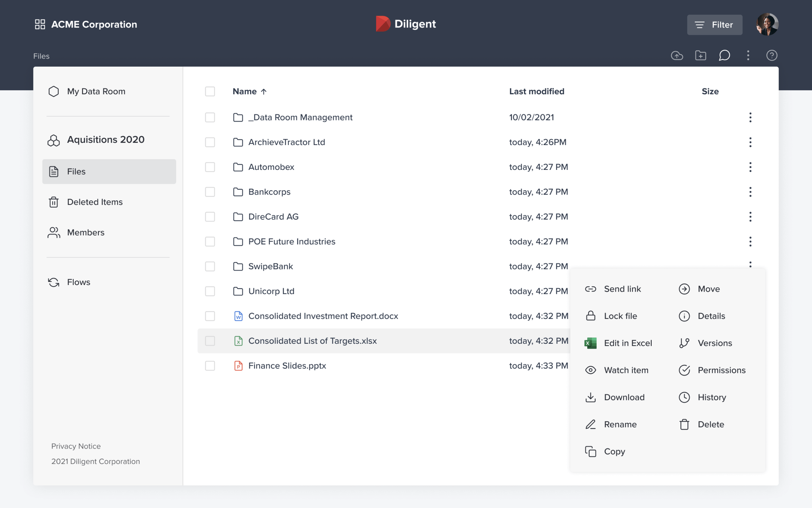This screenshot has height=508, width=812.
Task: Choose Permissions in the context menu
Action: (721, 370)
